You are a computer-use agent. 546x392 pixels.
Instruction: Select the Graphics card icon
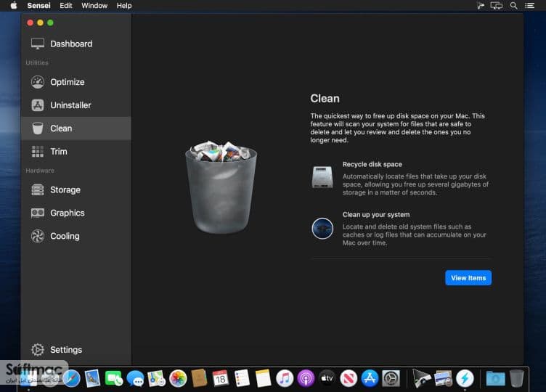[38, 213]
